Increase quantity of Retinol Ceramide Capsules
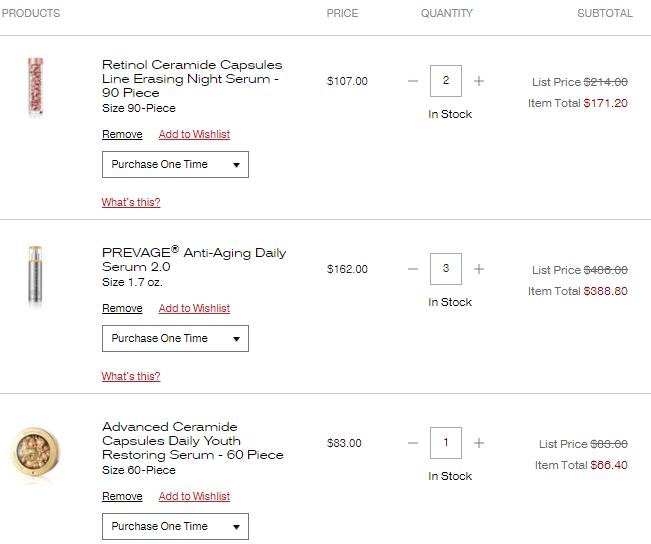Screen dimensions: 651x544 coord(479,81)
